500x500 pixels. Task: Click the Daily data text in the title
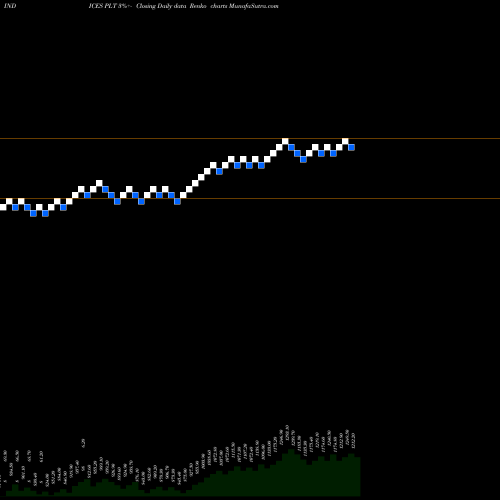coord(172,6)
